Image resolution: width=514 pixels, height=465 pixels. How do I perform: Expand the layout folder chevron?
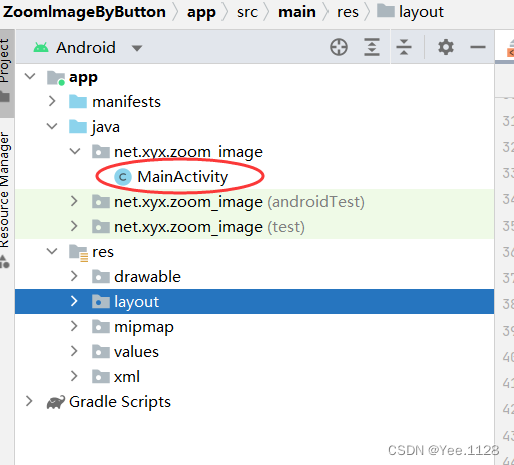(x=74, y=301)
